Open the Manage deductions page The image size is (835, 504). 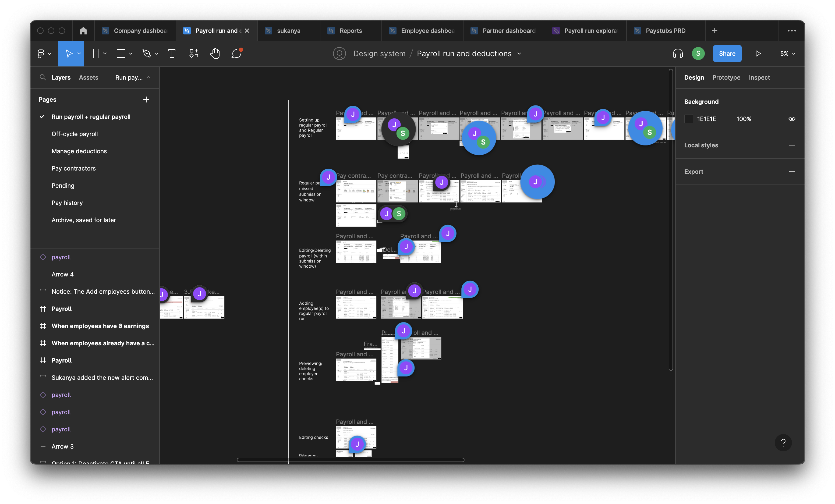[79, 151]
